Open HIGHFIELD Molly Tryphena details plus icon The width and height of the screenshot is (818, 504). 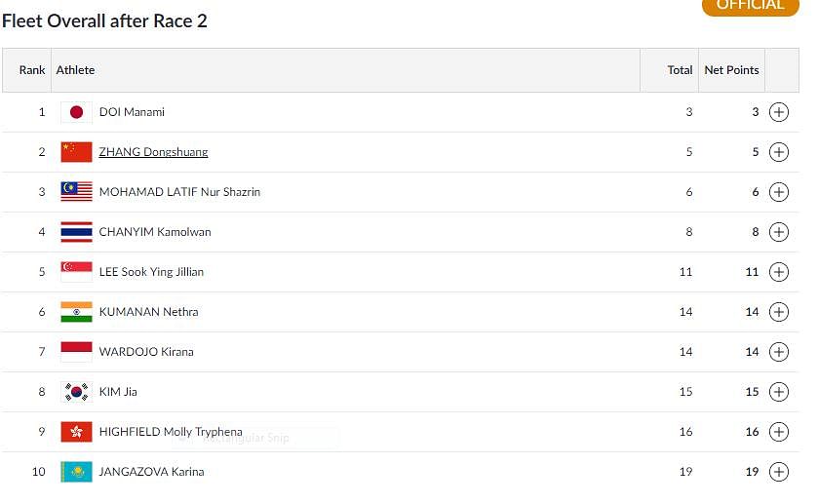[x=778, y=432]
